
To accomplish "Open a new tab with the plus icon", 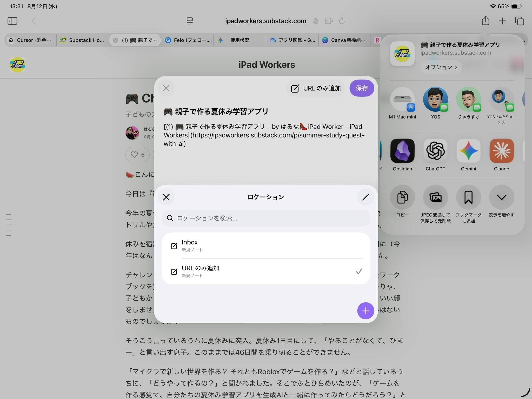I will (503, 21).
